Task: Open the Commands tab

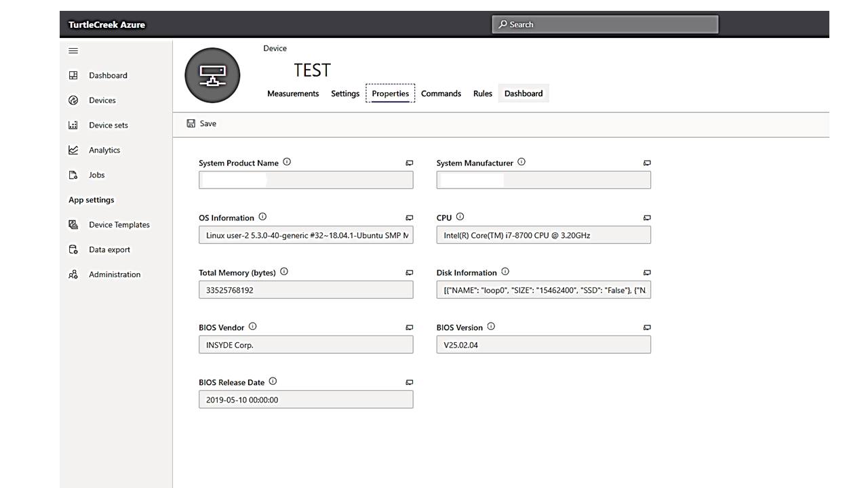Action: click(441, 94)
